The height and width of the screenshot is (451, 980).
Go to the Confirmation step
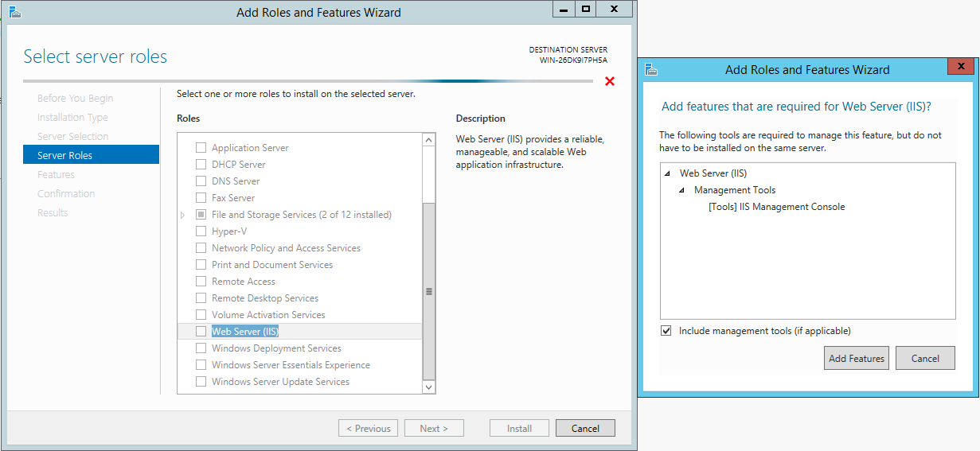tap(66, 194)
